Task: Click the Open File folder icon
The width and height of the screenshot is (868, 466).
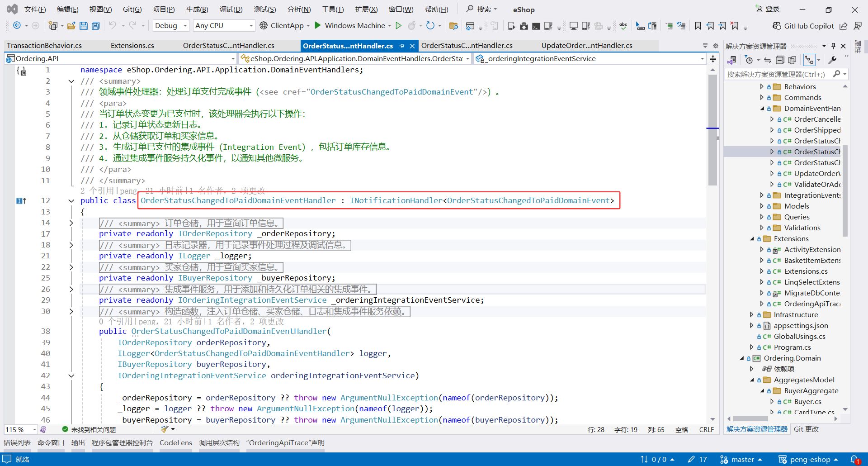Action: 71,26
